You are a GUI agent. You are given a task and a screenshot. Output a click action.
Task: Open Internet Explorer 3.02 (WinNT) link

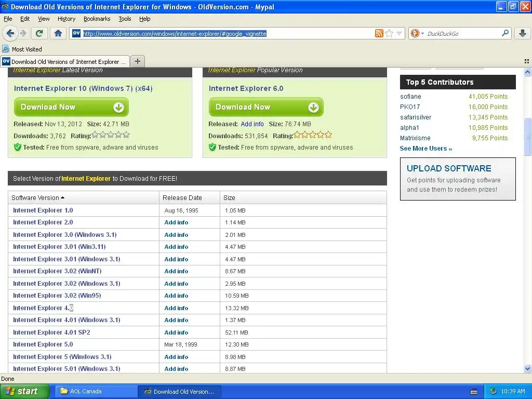(57, 271)
